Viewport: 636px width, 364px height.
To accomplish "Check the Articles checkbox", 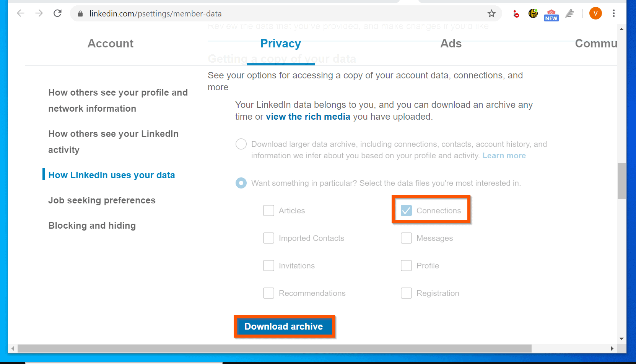I will click(x=269, y=210).
